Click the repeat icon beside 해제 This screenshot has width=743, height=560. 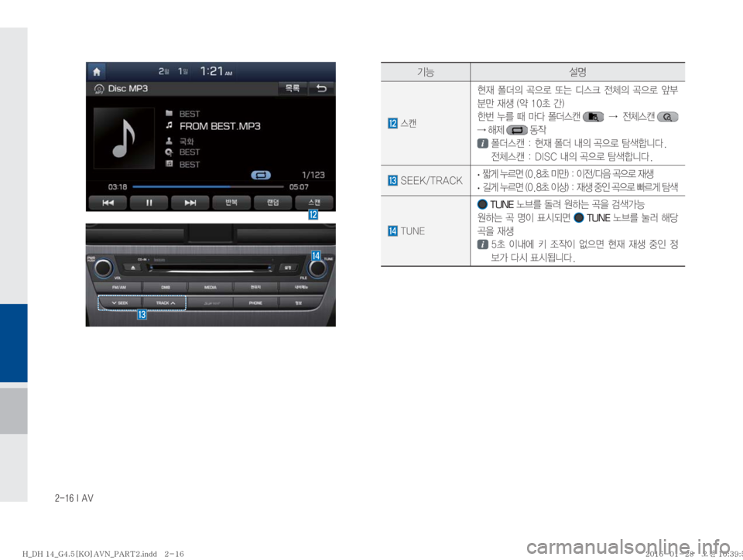click(x=517, y=130)
